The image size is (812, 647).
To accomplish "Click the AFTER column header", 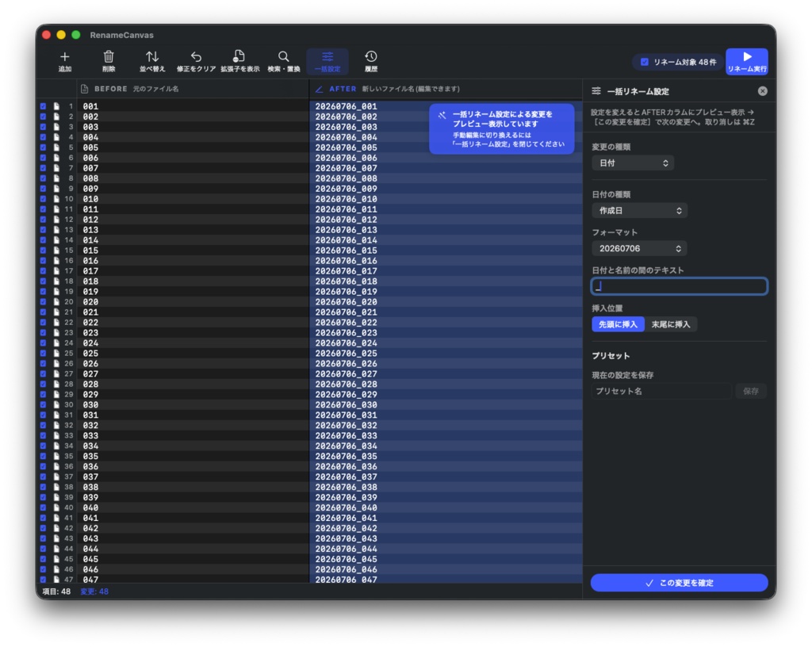I will pos(446,89).
